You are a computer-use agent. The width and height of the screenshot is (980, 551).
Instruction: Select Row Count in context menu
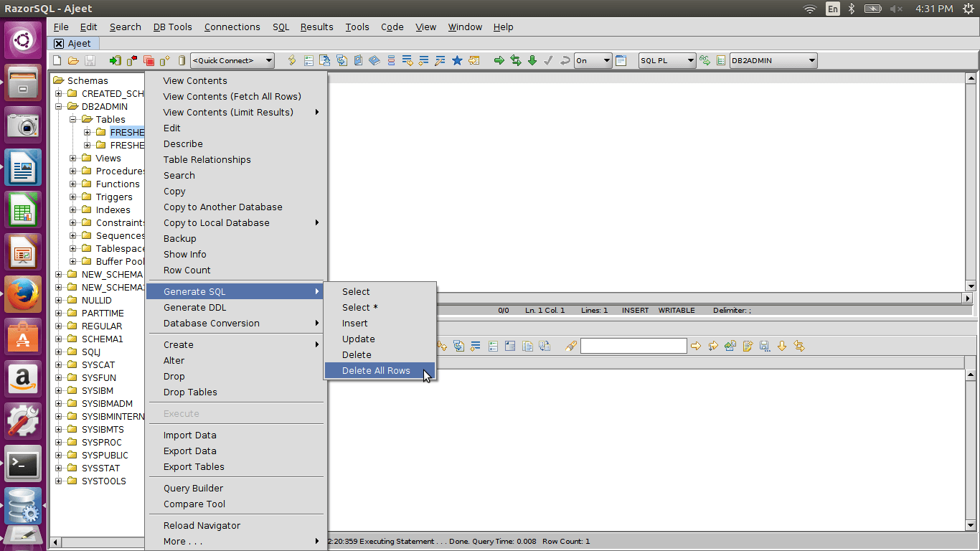click(236, 270)
